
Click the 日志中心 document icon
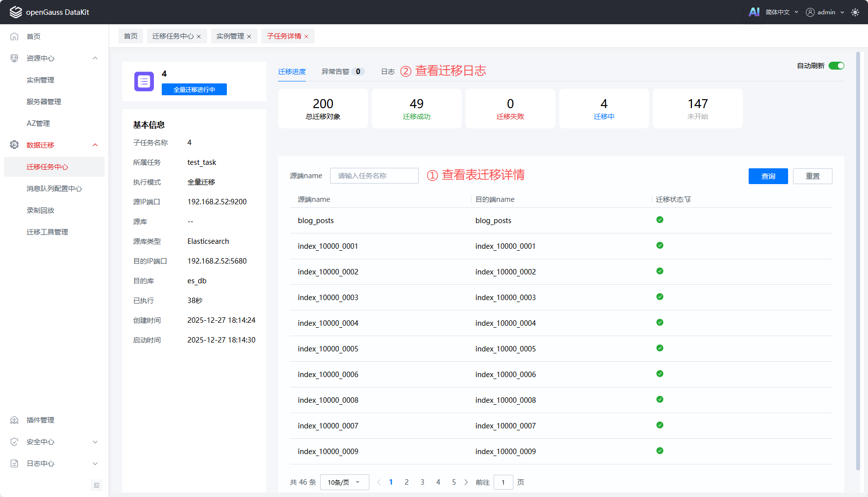tap(14, 463)
